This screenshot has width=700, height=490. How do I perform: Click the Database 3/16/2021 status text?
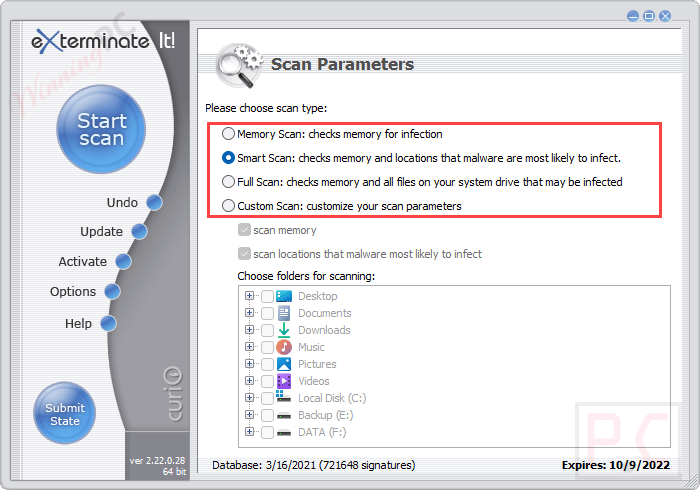coord(313,465)
